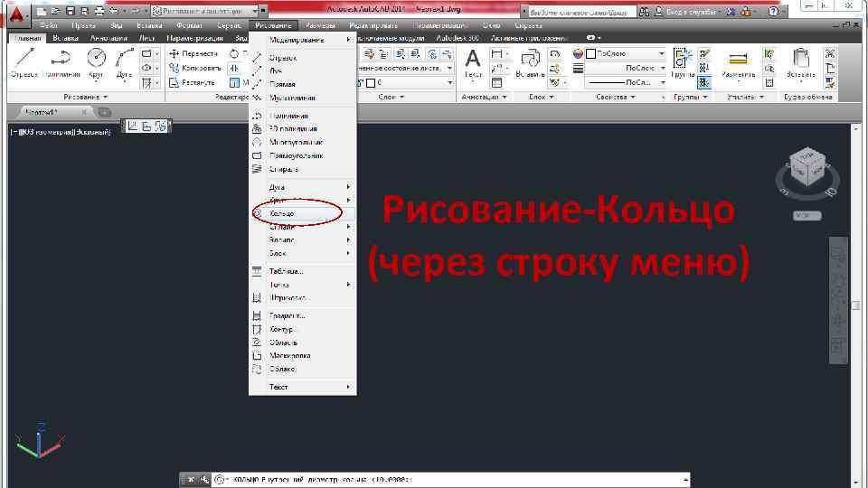Choose Маскировка in the Рисование menu
This screenshot has height=488, width=868.
302,356
